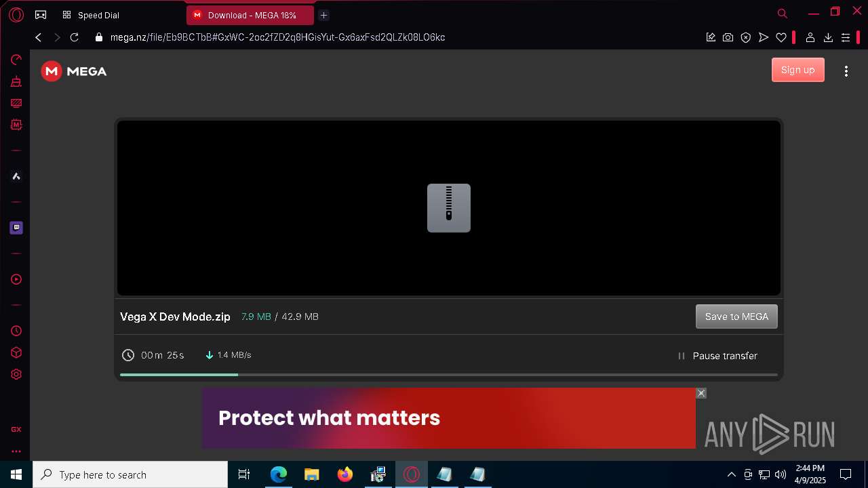The image size is (868, 488).
Task: Click the GX badge in sidebar
Action: click(x=16, y=429)
